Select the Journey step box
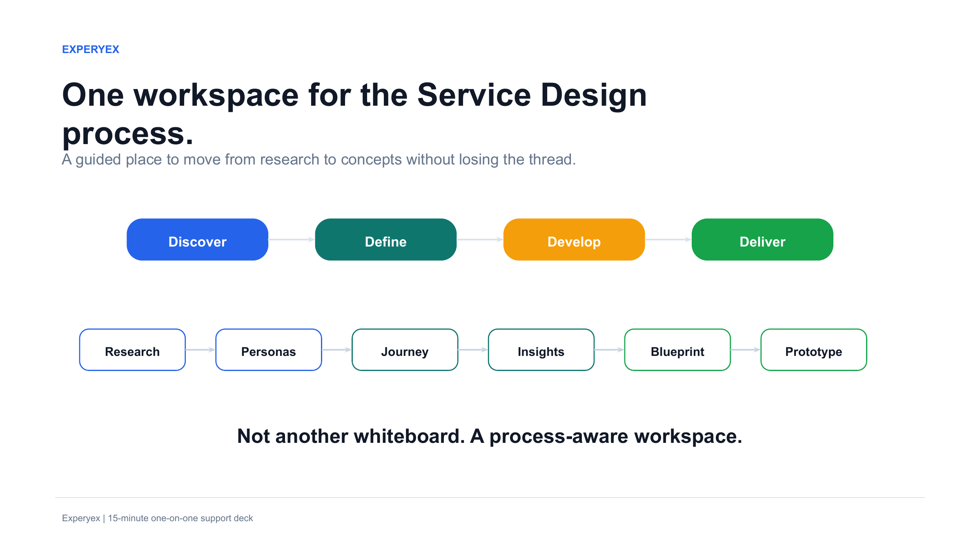The width and height of the screenshot is (980, 551). coord(405,350)
